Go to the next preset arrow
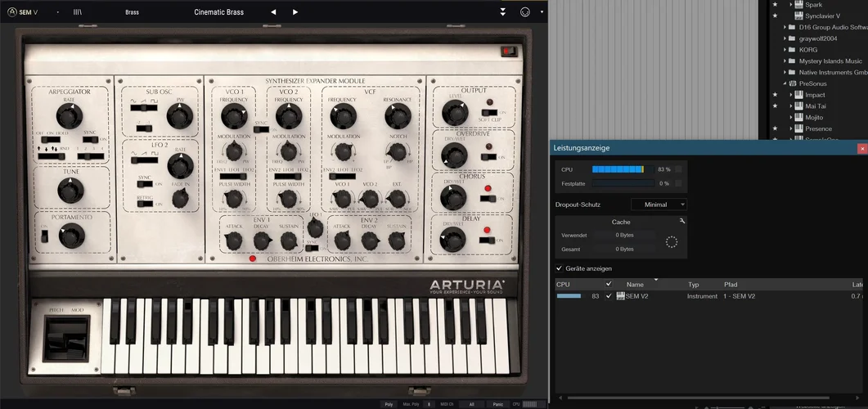 (x=295, y=12)
